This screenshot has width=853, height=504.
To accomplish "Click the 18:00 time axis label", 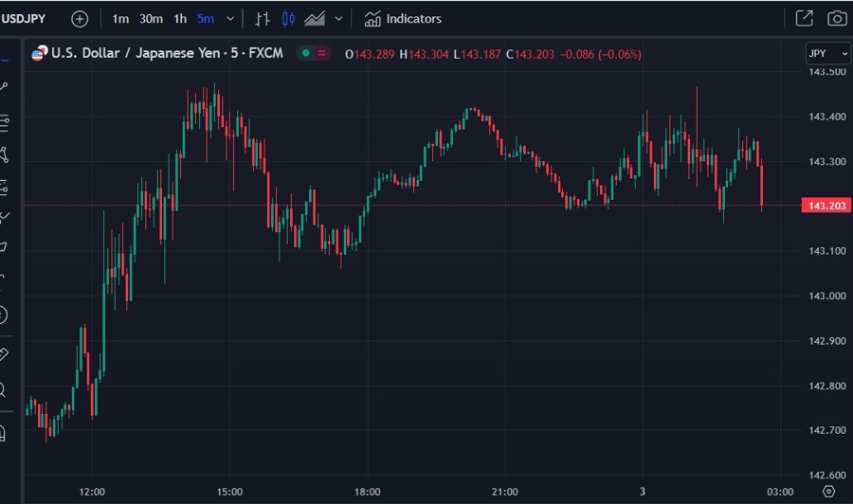I will (x=367, y=492).
